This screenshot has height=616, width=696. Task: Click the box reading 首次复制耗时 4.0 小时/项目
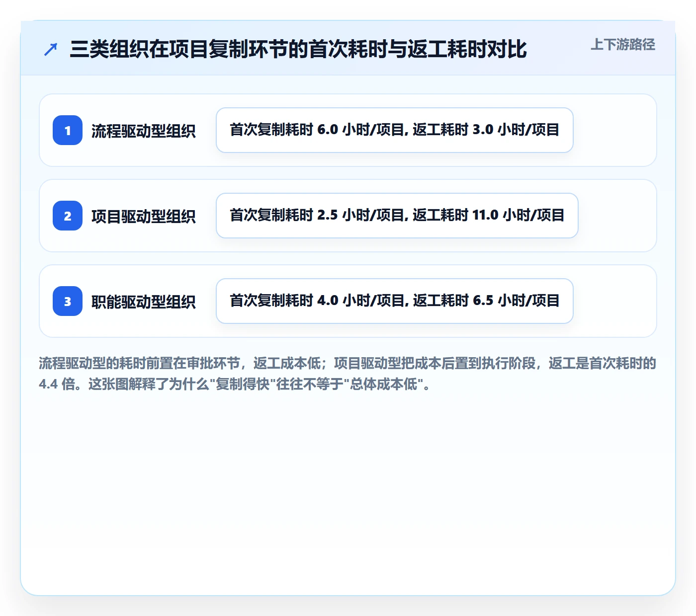tap(395, 301)
